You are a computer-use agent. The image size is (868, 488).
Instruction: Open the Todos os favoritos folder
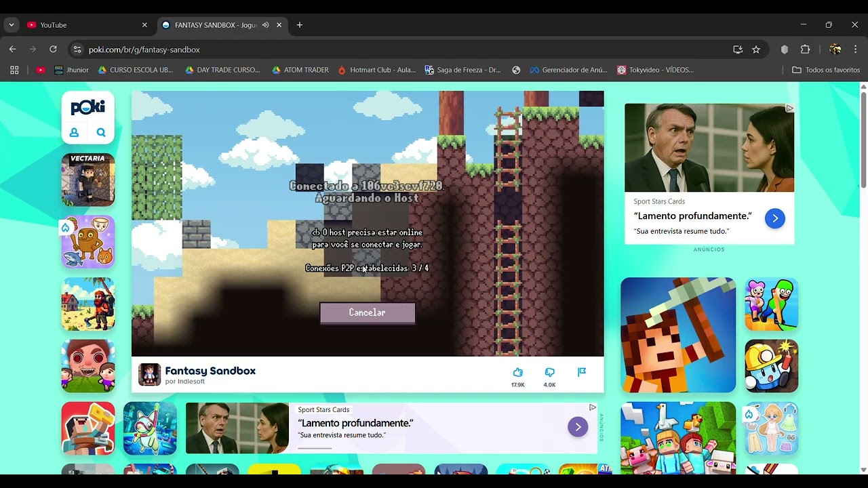click(x=826, y=70)
